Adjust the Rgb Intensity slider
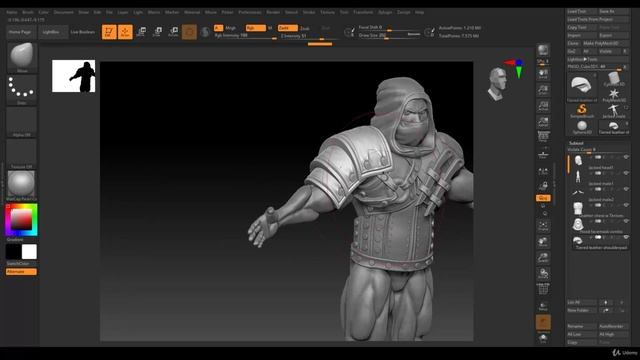 (245, 36)
